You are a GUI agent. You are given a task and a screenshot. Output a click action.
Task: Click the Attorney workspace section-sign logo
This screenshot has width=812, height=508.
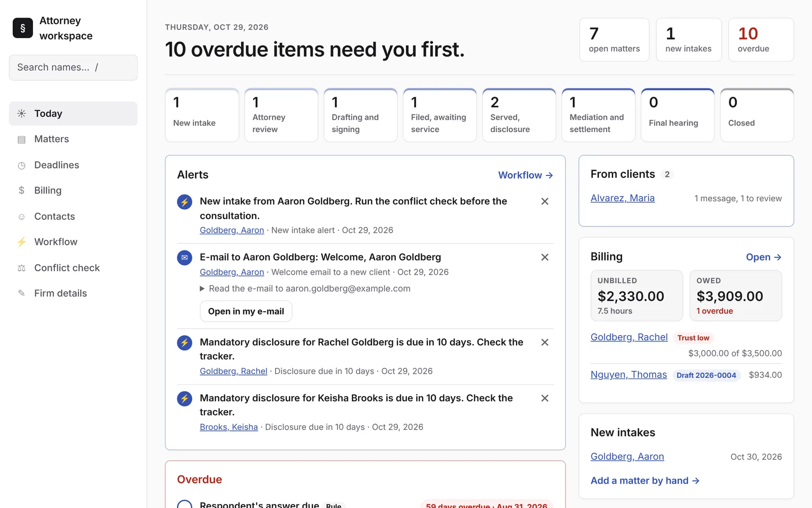pos(23,28)
